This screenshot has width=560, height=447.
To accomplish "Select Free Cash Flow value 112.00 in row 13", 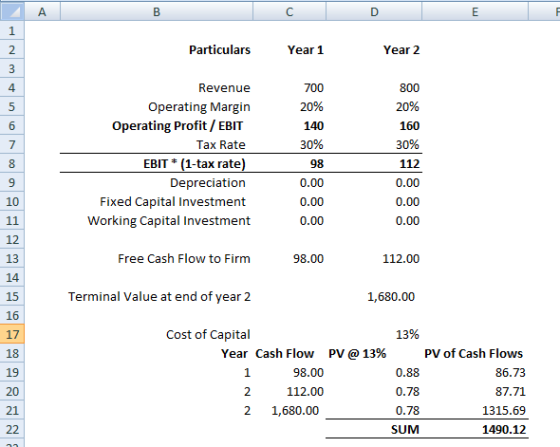I will pos(401,258).
